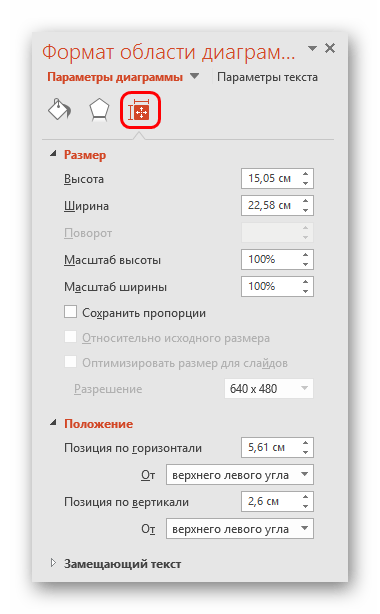Open the Fill & Line paint bucket tab

(x=60, y=110)
